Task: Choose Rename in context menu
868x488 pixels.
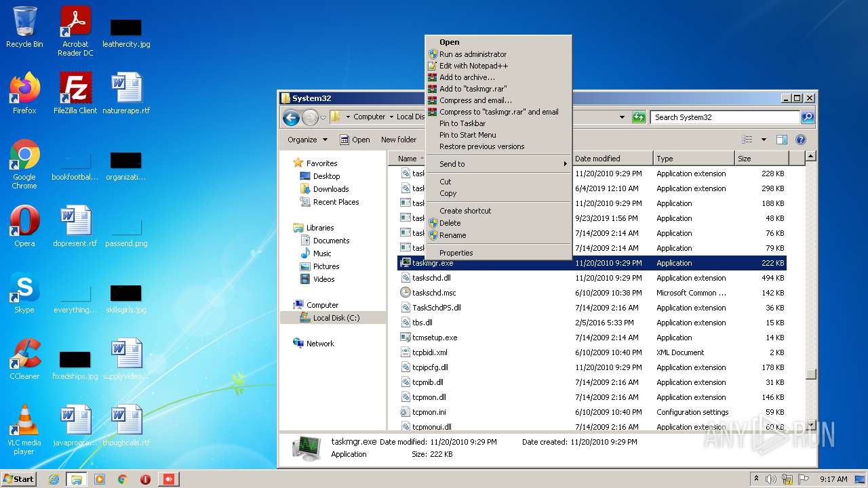Action: pyautogui.click(x=498, y=235)
